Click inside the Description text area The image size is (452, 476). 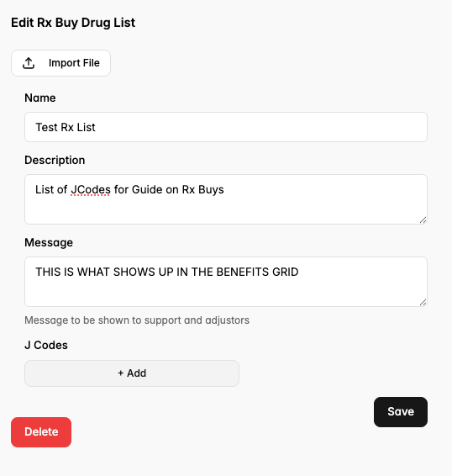pyautogui.click(x=226, y=199)
